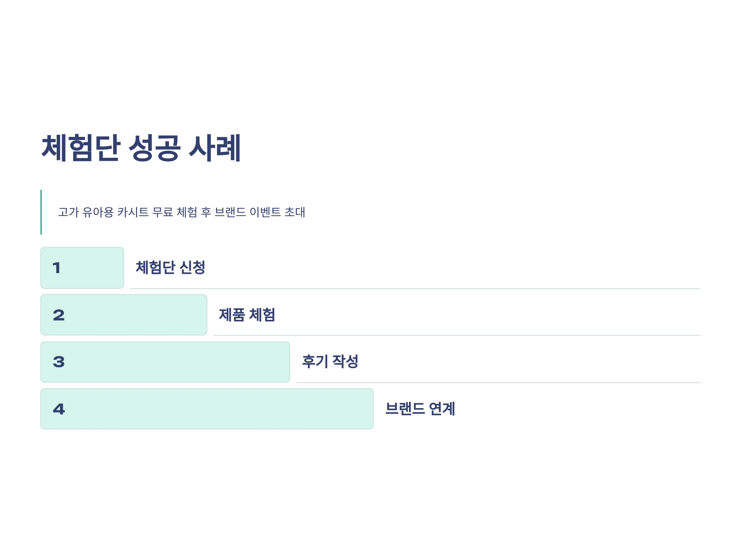Viewport: 747px width, 560px height.
Task: Select the 체험단 신청 step label
Action: point(170,267)
